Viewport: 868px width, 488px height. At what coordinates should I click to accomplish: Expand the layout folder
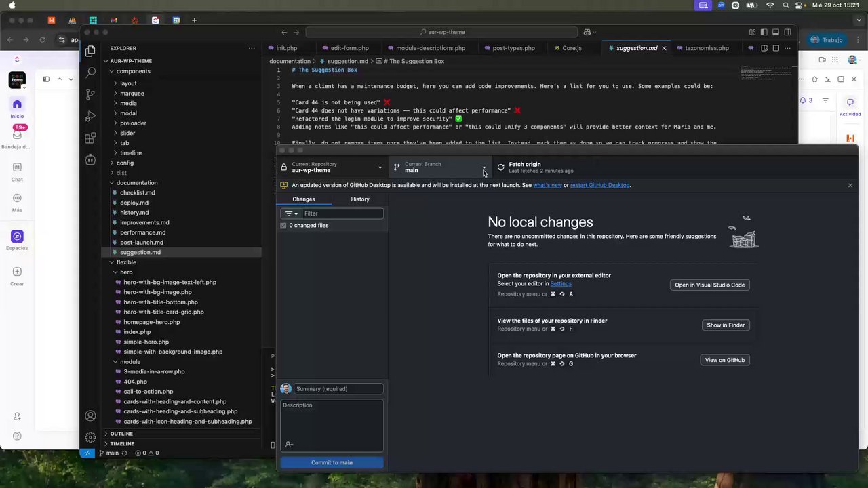[128, 83]
